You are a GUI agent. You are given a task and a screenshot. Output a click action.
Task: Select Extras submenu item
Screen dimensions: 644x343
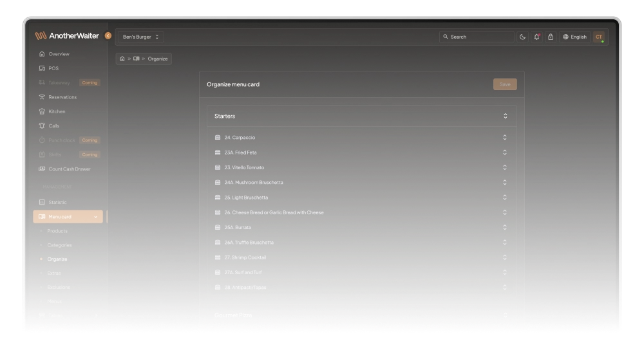coord(54,273)
